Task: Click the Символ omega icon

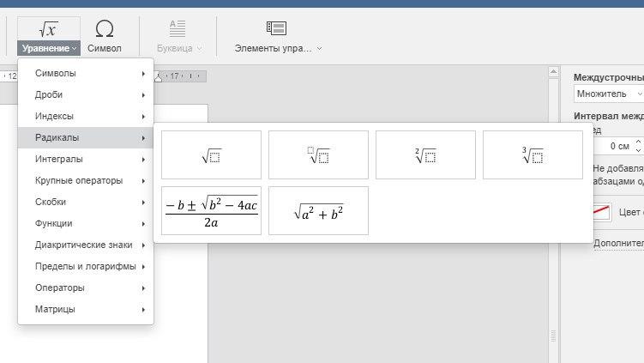Action: [105, 29]
